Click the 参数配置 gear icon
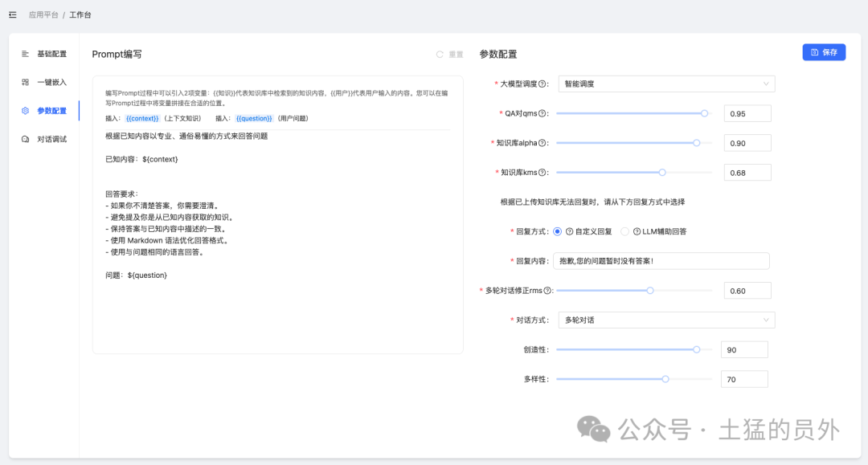868x465 pixels. tap(25, 111)
